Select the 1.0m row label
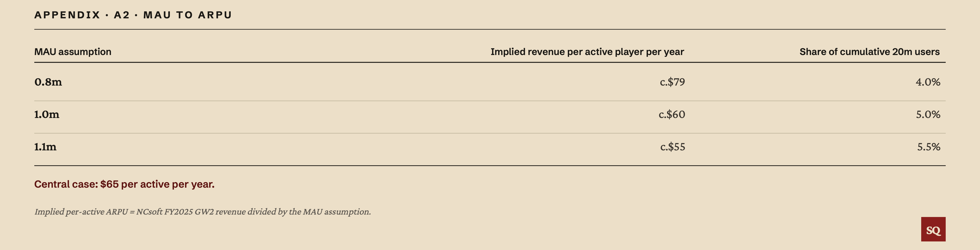The image size is (980, 250). (47, 114)
